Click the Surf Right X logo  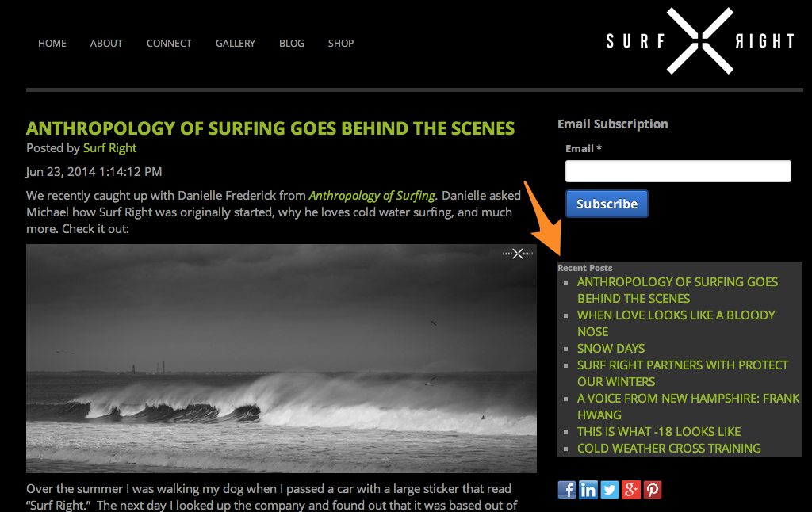(x=700, y=41)
